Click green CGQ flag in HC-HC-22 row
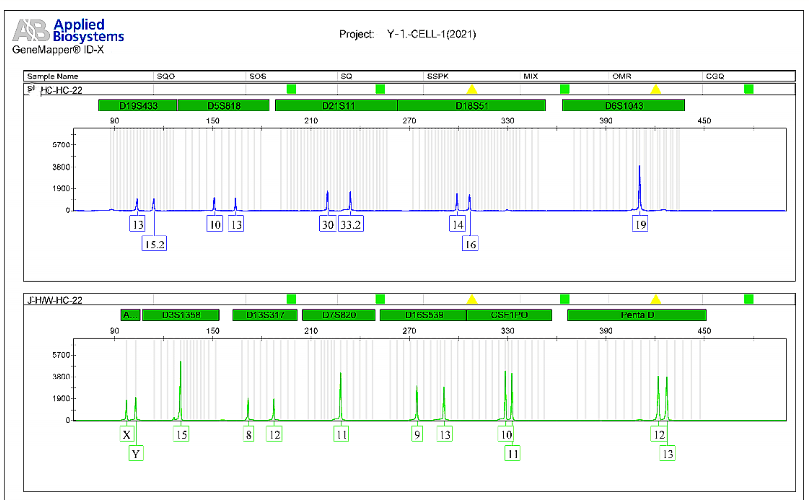 [x=748, y=90]
